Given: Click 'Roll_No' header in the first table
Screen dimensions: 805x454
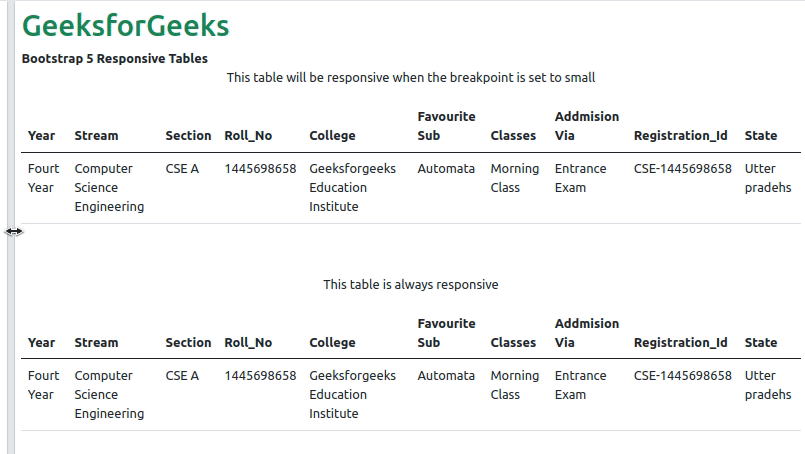Looking at the screenshot, I should (248, 136).
